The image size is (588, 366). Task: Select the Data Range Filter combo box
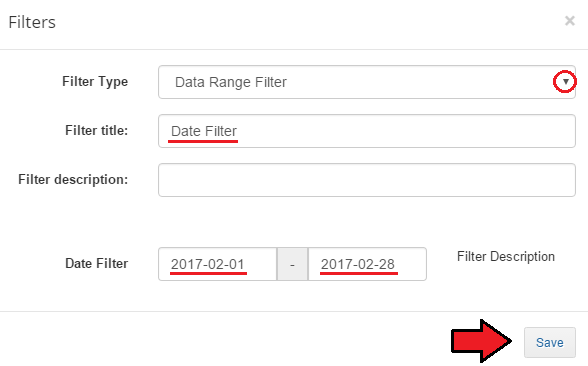(367, 82)
